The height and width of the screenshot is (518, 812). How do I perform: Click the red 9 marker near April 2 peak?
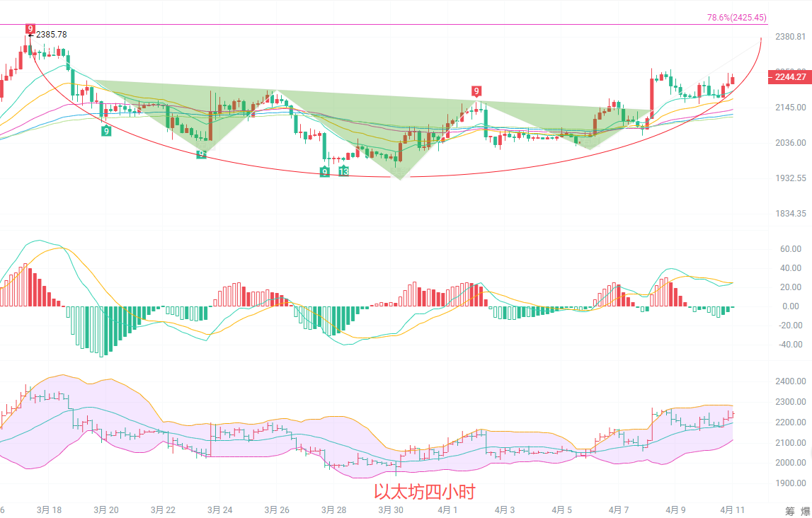pos(477,91)
